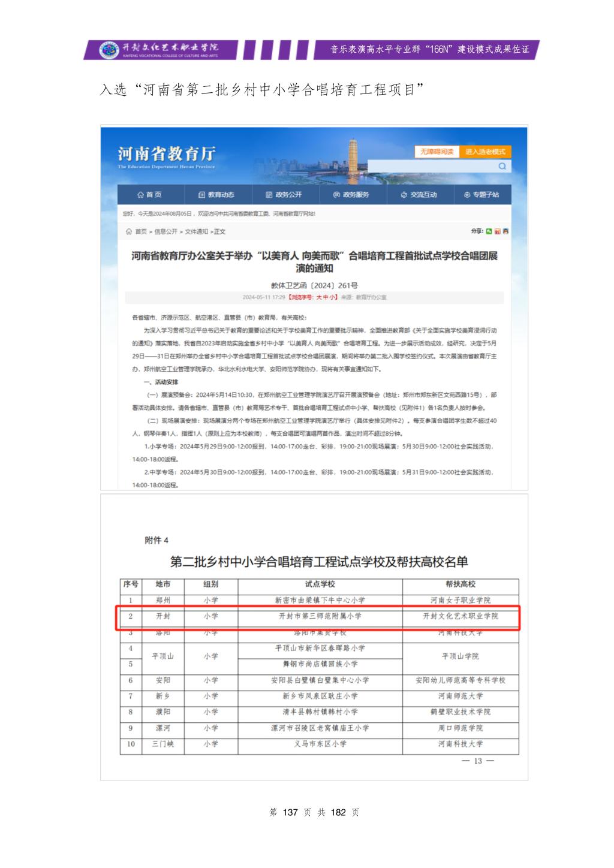
Task: Open the 首页 navigation tab
Action: [x=149, y=195]
